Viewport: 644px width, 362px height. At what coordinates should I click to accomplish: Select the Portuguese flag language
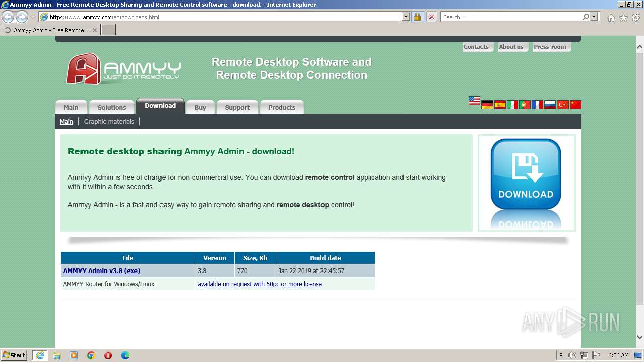pos(525,105)
